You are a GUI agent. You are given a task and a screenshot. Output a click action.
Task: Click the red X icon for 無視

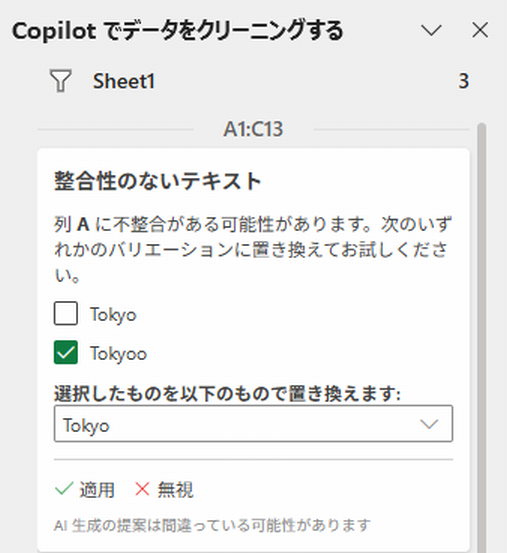[x=142, y=489]
